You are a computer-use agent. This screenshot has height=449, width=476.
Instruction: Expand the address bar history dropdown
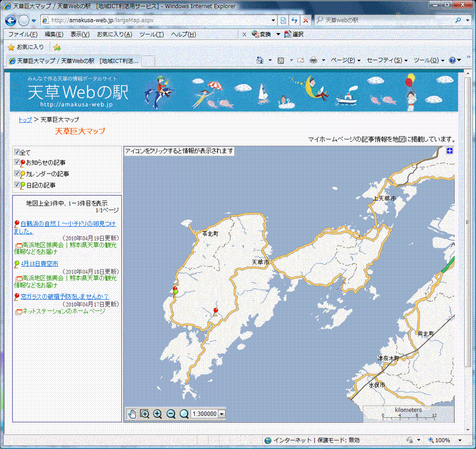coord(273,21)
